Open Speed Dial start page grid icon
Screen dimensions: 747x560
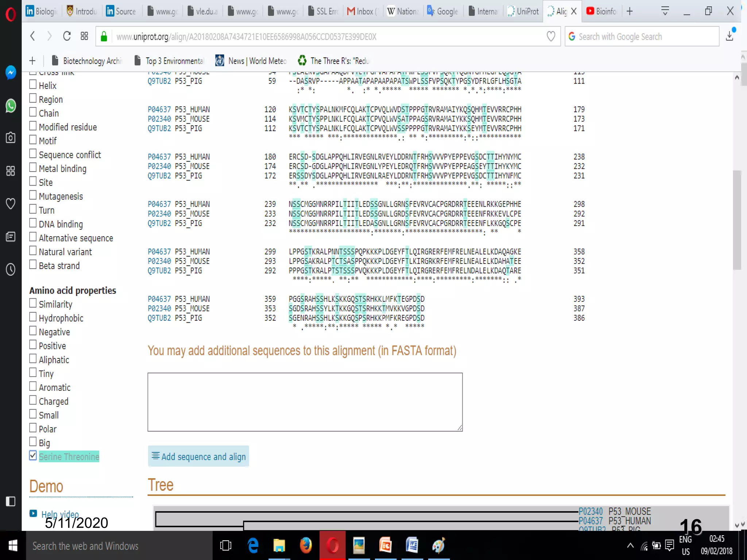pos(84,36)
